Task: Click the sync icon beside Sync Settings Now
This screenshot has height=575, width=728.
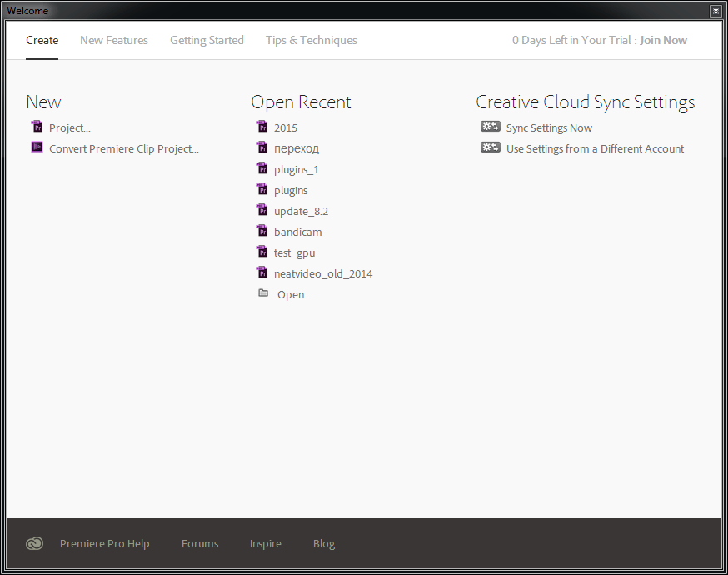Action: tap(491, 127)
